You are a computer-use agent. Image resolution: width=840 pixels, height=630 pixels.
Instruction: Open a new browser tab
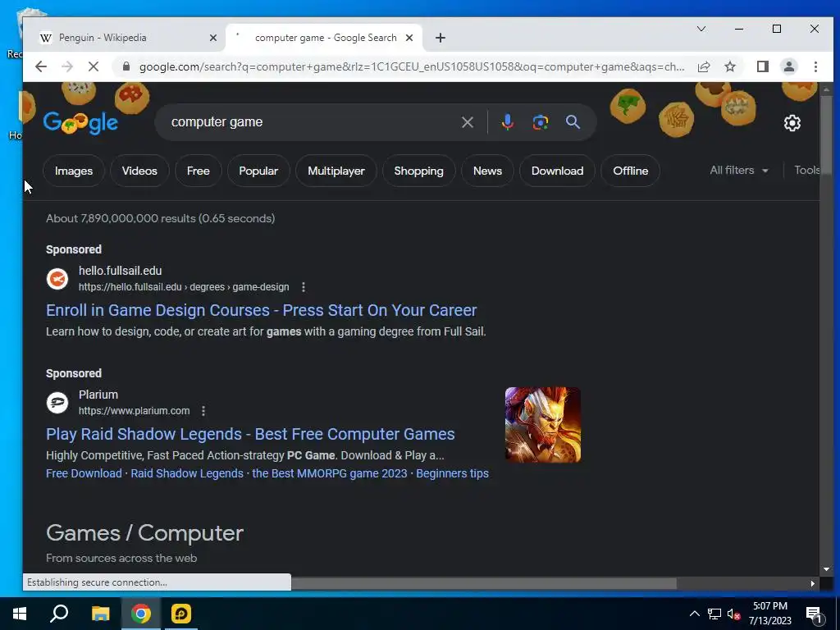click(x=440, y=38)
